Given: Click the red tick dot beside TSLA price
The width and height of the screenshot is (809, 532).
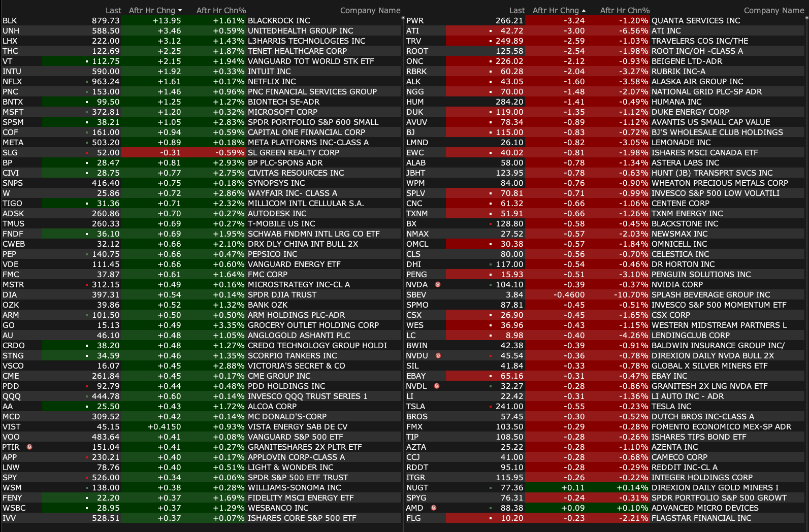Looking at the screenshot, I should point(491,407).
